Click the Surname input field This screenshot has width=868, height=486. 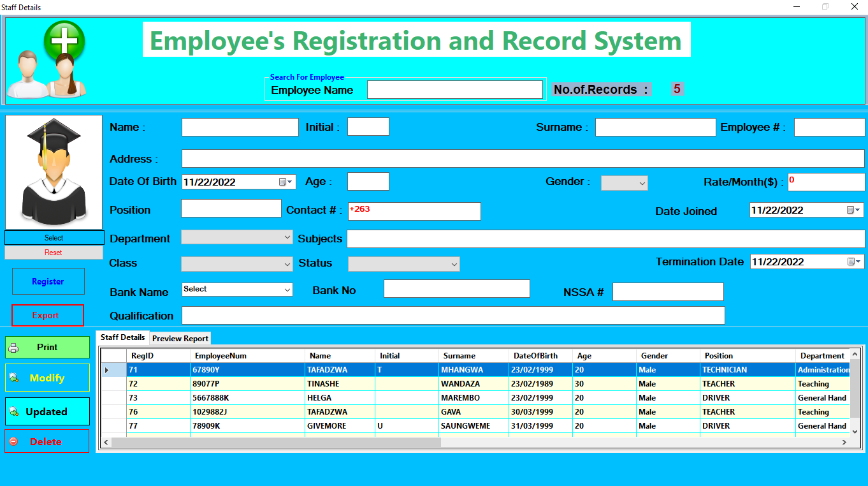(x=656, y=127)
